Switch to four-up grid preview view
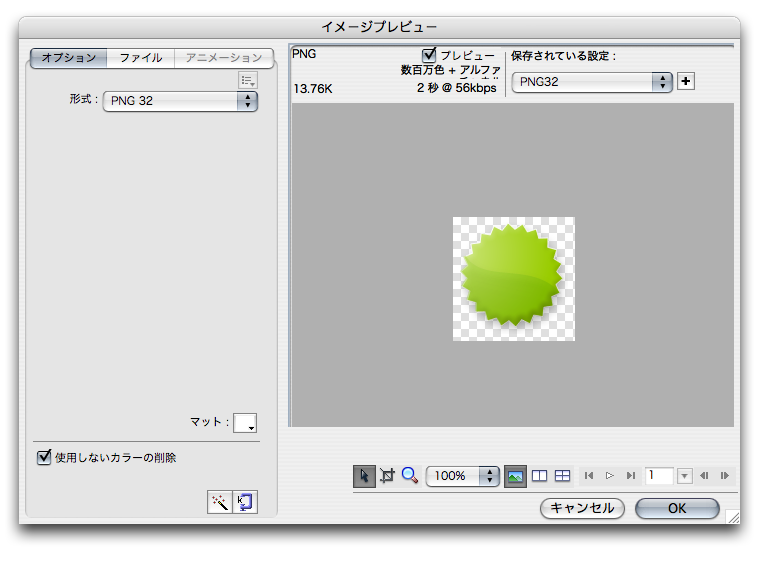The height and width of the screenshot is (561, 773). 563,476
